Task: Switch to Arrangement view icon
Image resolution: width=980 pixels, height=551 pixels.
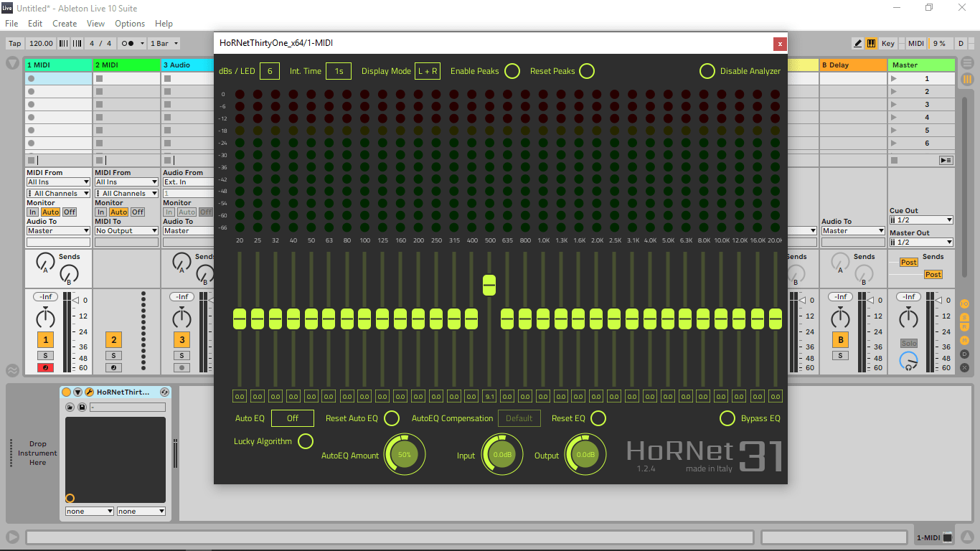Action: point(967,64)
